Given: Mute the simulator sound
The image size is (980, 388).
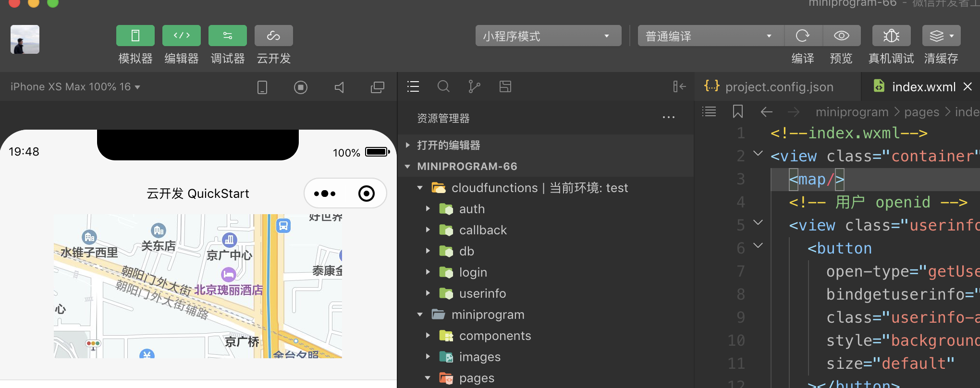Looking at the screenshot, I should click(x=339, y=87).
